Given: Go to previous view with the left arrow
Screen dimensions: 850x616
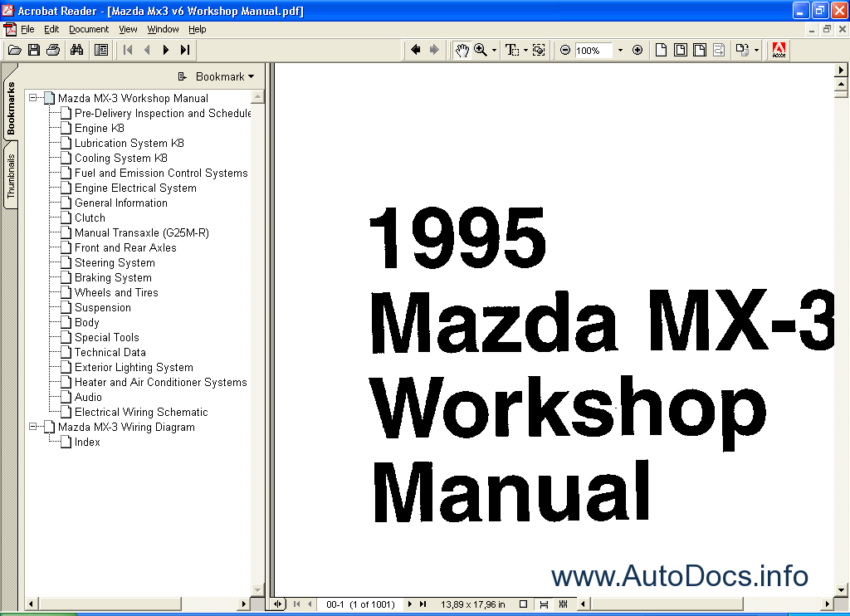Looking at the screenshot, I should tap(416, 51).
